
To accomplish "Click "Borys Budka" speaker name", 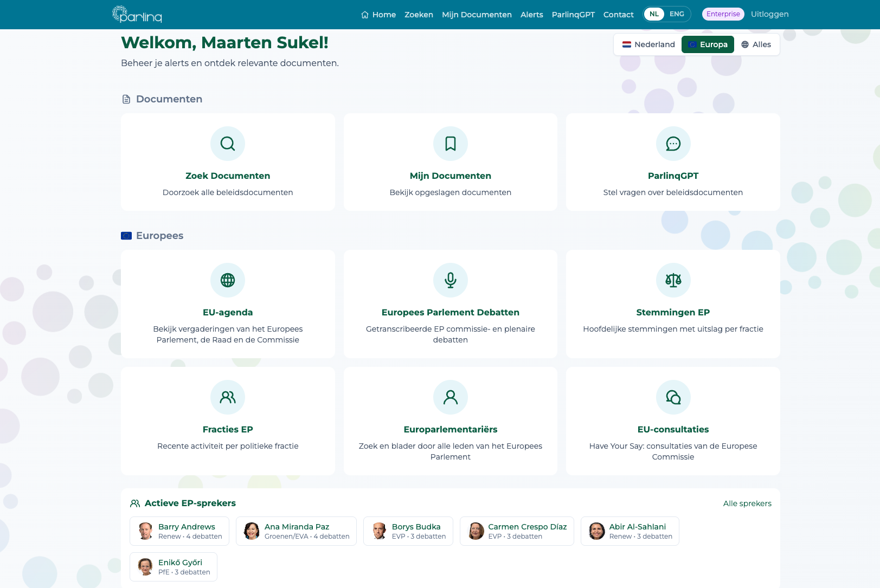I will (416, 527).
